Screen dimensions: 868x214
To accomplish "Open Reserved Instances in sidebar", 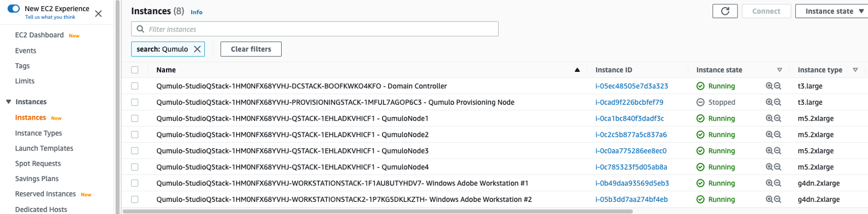I will (45, 194).
